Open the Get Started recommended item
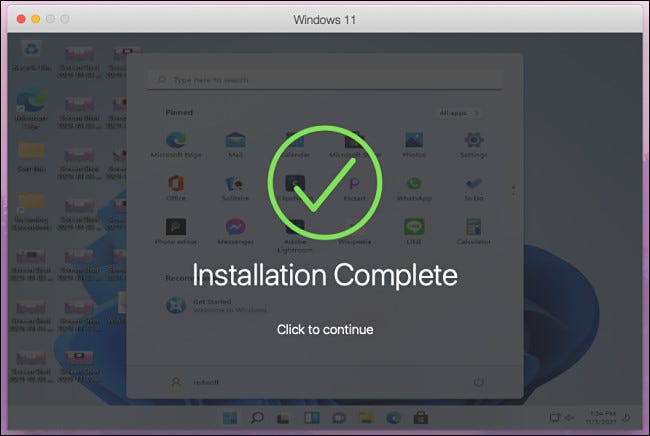Image resolution: width=650 pixels, height=436 pixels. pyautogui.click(x=216, y=305)
